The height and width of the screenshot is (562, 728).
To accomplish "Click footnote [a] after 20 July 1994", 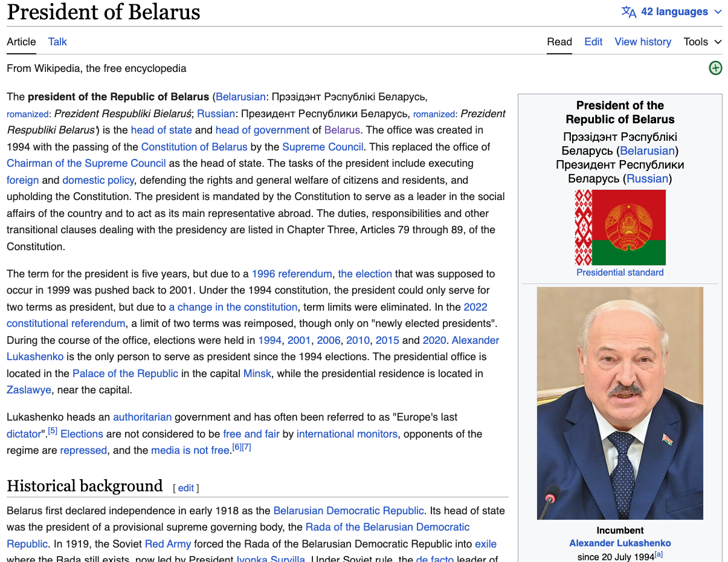I will (x=659, y=554).
